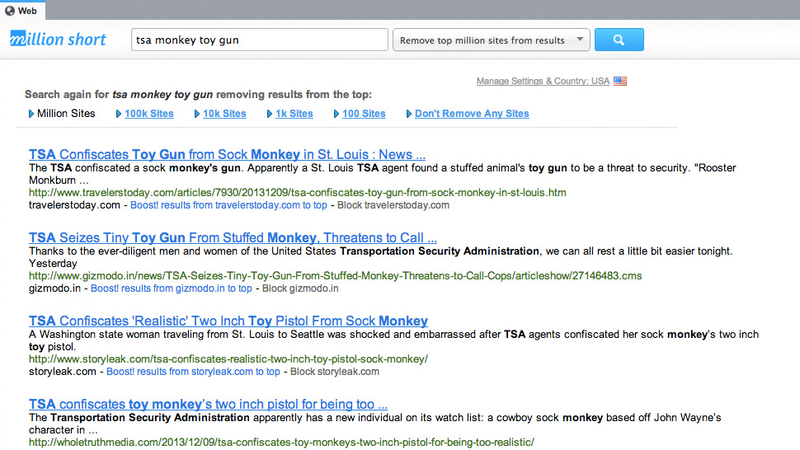Click the storyleak.com domain label
The height and width of the screenshot is (450, 800).
tap(62, 371)
